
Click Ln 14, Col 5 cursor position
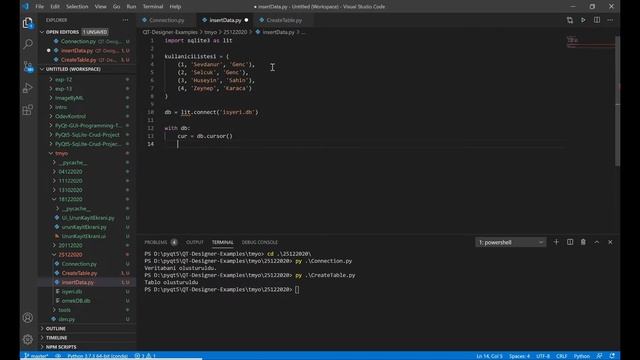pos(489,356)
